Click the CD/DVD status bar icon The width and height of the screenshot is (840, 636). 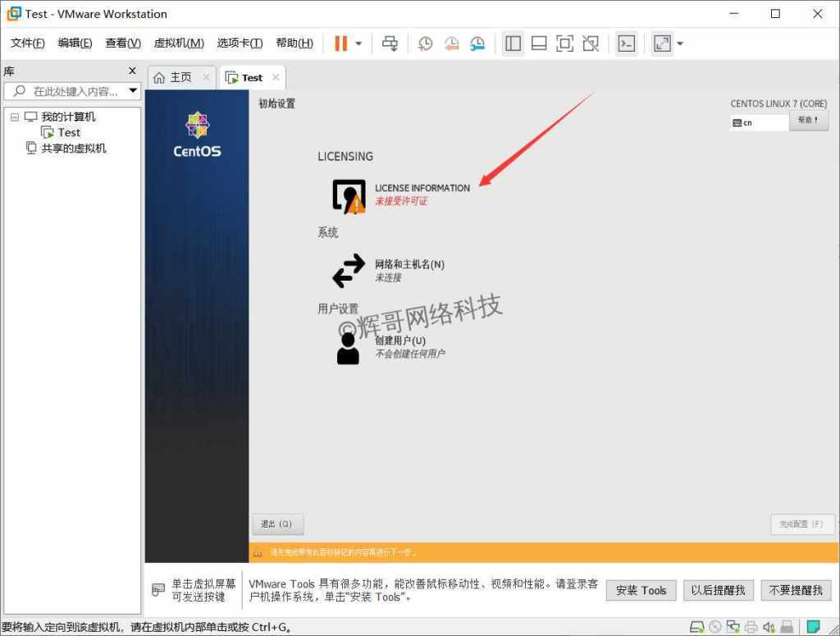tap(715, 627)
